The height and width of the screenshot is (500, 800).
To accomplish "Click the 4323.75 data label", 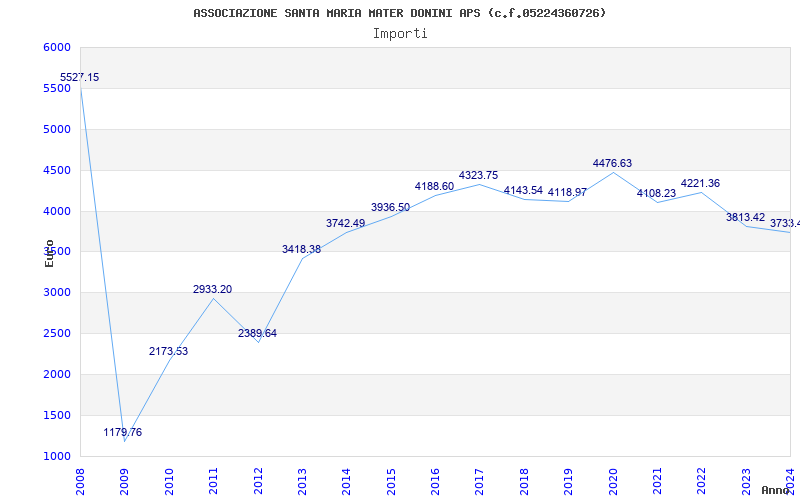I will tap(478, 176).
